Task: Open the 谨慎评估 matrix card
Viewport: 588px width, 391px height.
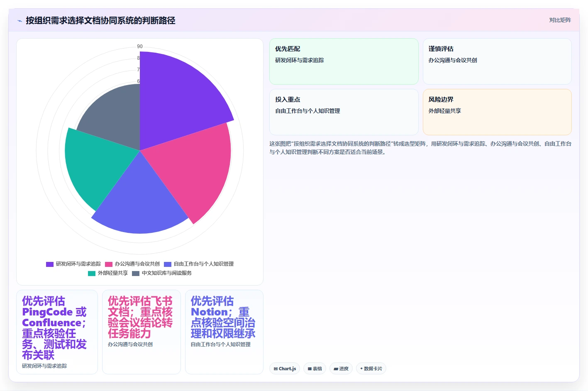Action: click(497, 61)
